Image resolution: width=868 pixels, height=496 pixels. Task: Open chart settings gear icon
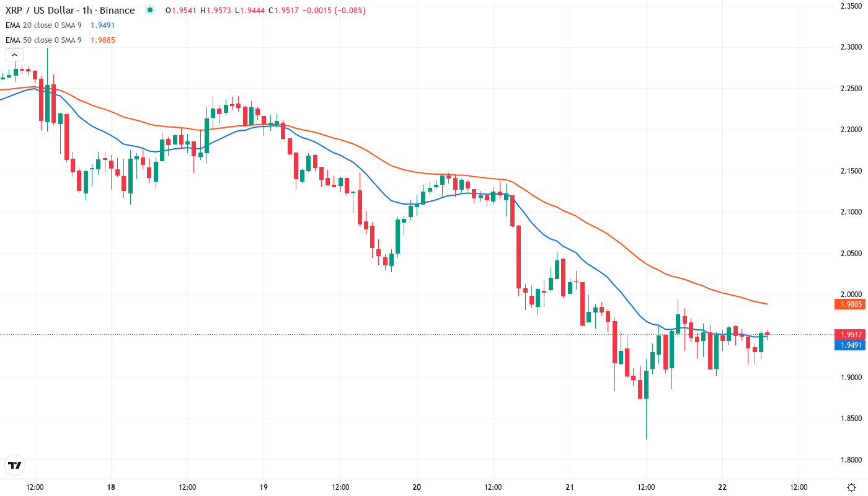coord(852,487)
